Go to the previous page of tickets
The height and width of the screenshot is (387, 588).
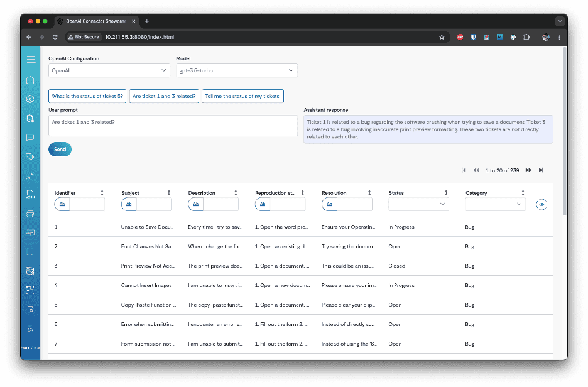pos(476,170)
